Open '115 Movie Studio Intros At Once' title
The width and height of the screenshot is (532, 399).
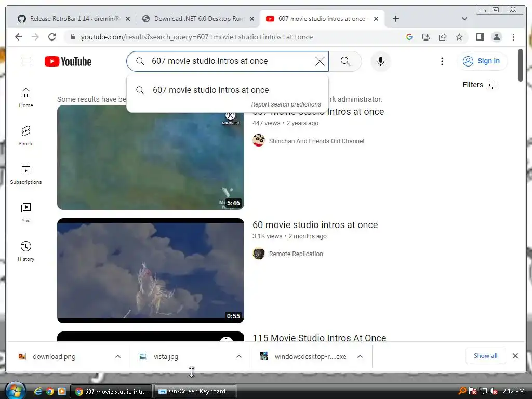pyautogui.click(x=320, y=338)
